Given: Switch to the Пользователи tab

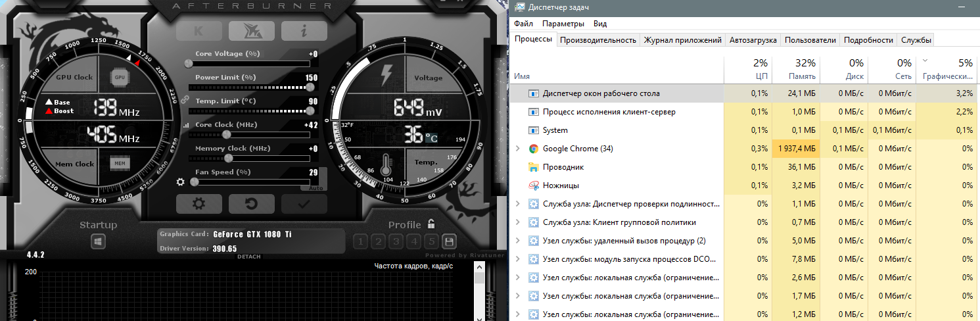Looking at the screenshot, I should (x=810, y=40).
